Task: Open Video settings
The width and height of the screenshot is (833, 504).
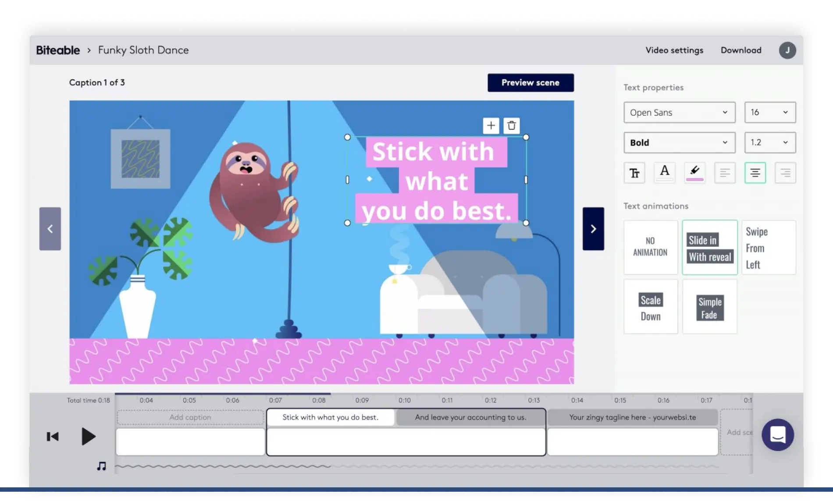Action: point(674,50)
